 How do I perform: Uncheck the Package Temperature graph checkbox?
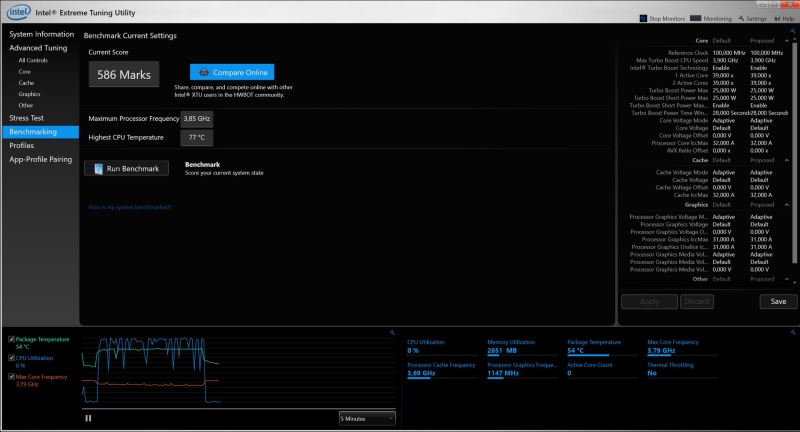(x=10, y=340)
